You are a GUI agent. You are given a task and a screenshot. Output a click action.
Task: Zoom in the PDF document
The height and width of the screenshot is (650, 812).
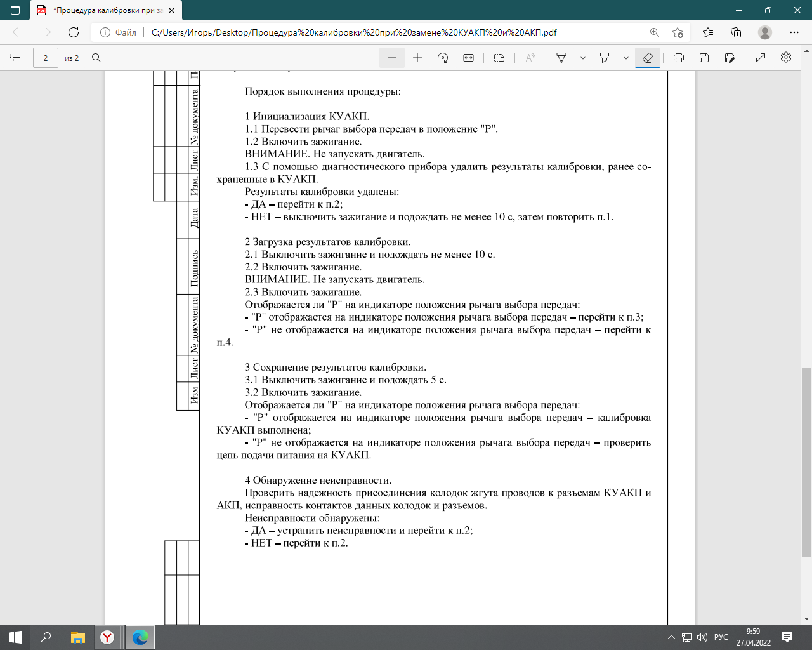(x=417, y=58)
